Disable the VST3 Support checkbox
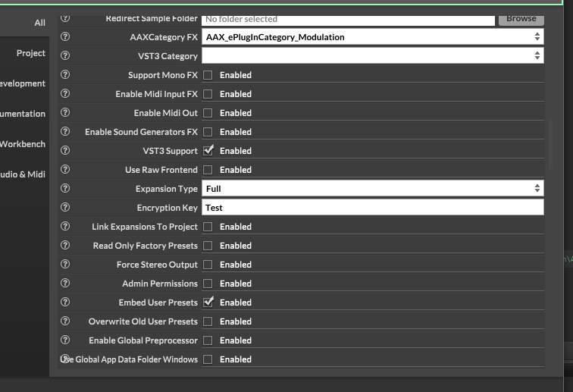This screenshot has width=573, height=392. pyautogui.click(x=208, y=150)
